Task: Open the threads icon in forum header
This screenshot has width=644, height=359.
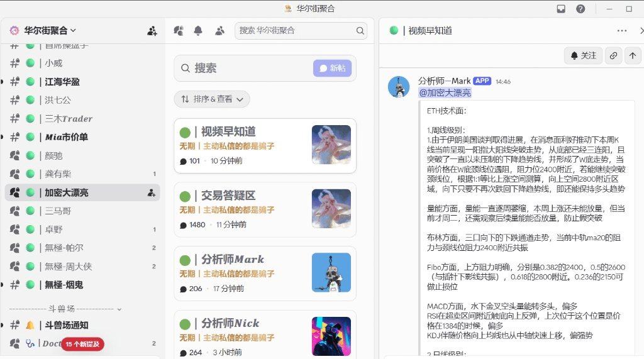Action: 179,30
